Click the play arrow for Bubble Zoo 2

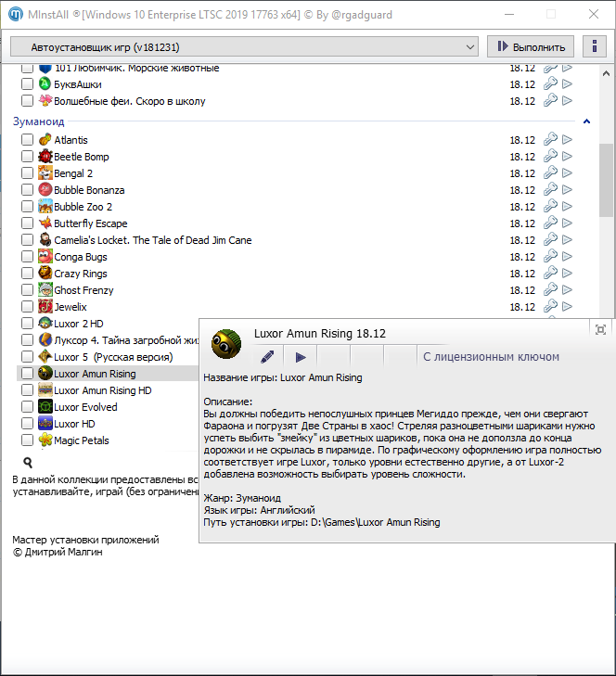click(567, 207)
